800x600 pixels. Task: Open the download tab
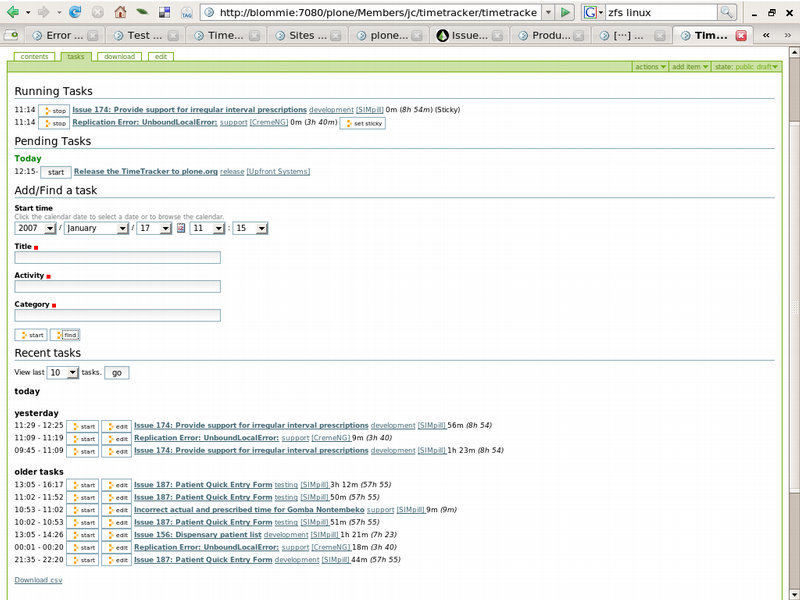(x=120, y=57)
